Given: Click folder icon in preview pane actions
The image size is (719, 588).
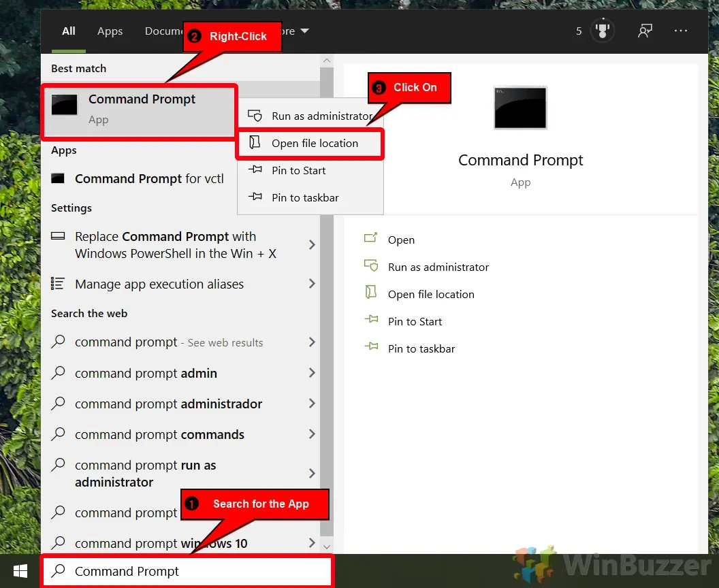Looking at the screenshot, I should pyautogui.click(x=371, y=292).
